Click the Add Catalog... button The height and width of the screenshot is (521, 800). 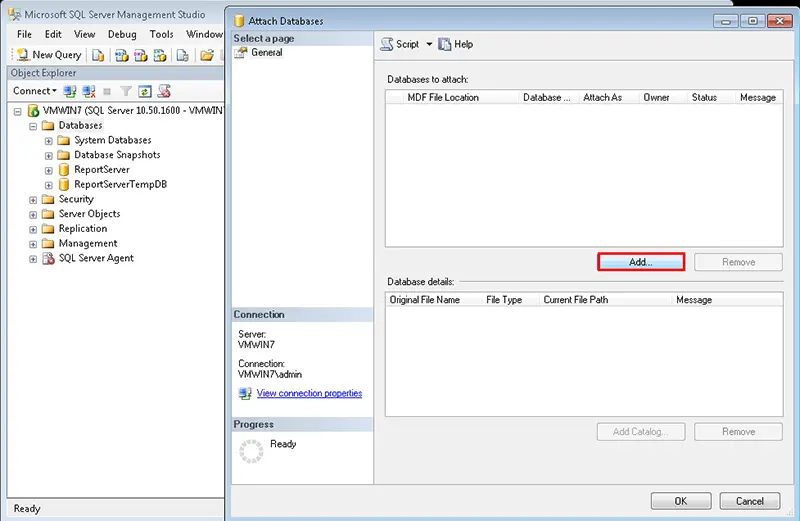(x=641, y=432)
